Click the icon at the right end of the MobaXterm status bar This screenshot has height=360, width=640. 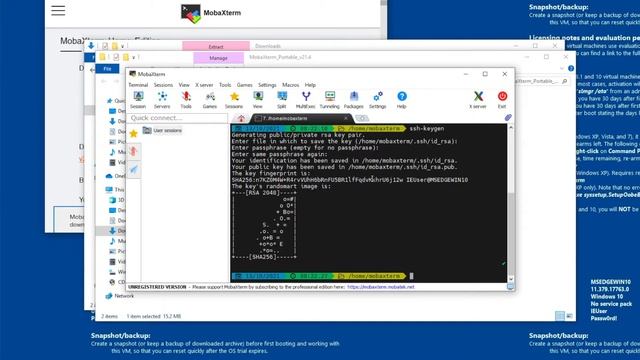pos(510,287)
